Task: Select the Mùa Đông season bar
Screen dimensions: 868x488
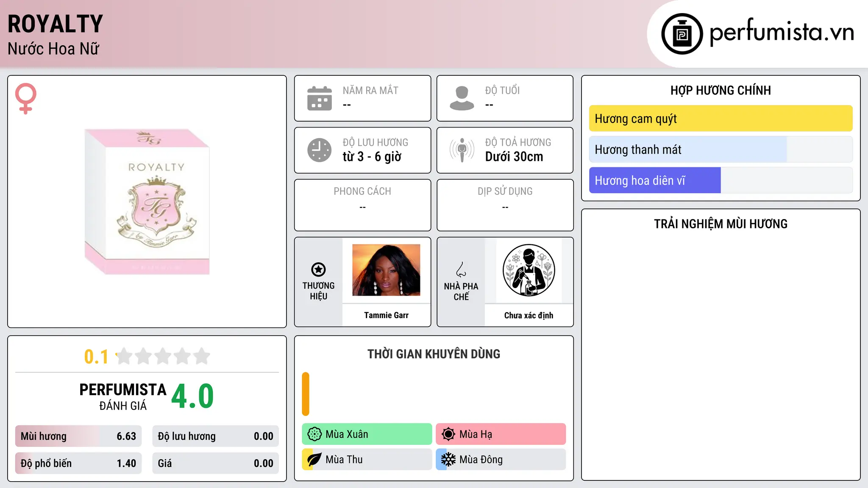Action: tap(501, 460)
